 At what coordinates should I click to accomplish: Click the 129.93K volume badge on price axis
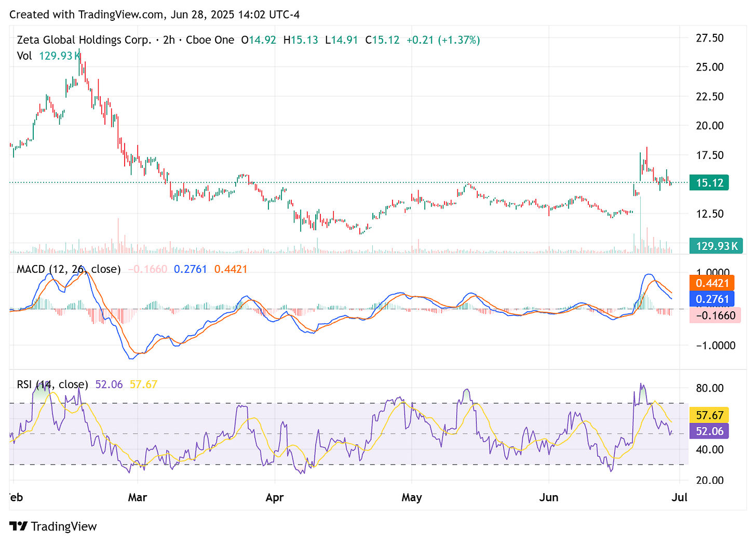[x=716, y=245]
